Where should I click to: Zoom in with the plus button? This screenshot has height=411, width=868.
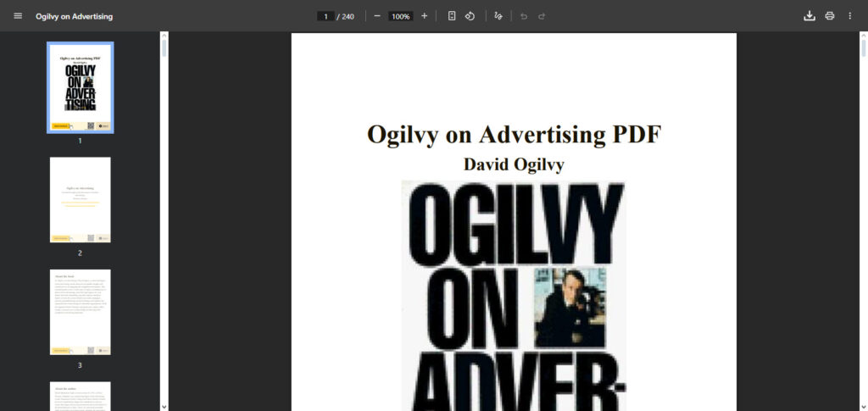424,16
